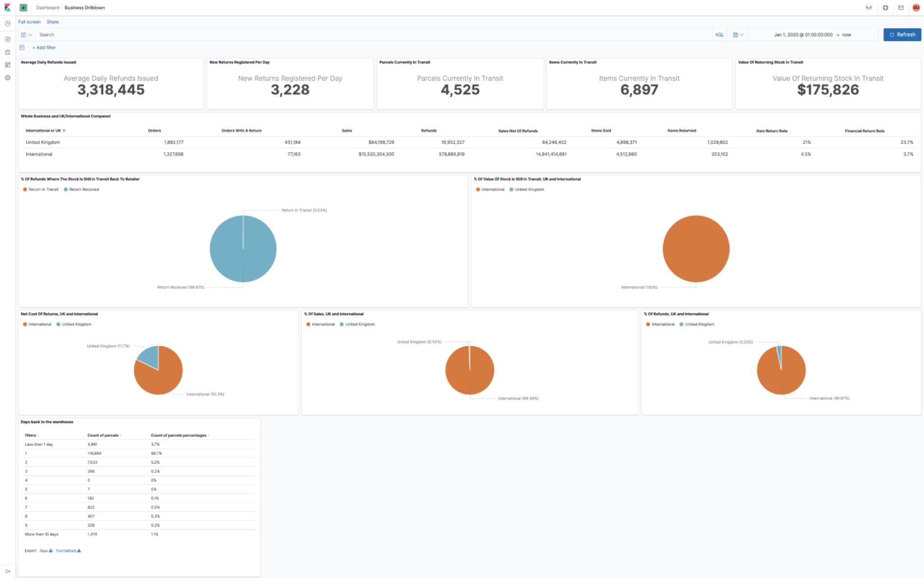Open the Dashboard icon in the sidebar
924x578 pixels.
(x=7, y=65)
